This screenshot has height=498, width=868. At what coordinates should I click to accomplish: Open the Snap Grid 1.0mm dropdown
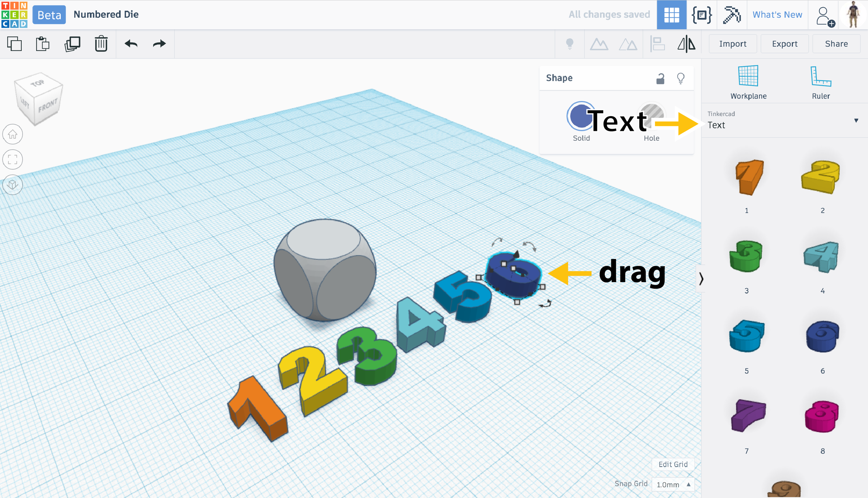[673, 485]
